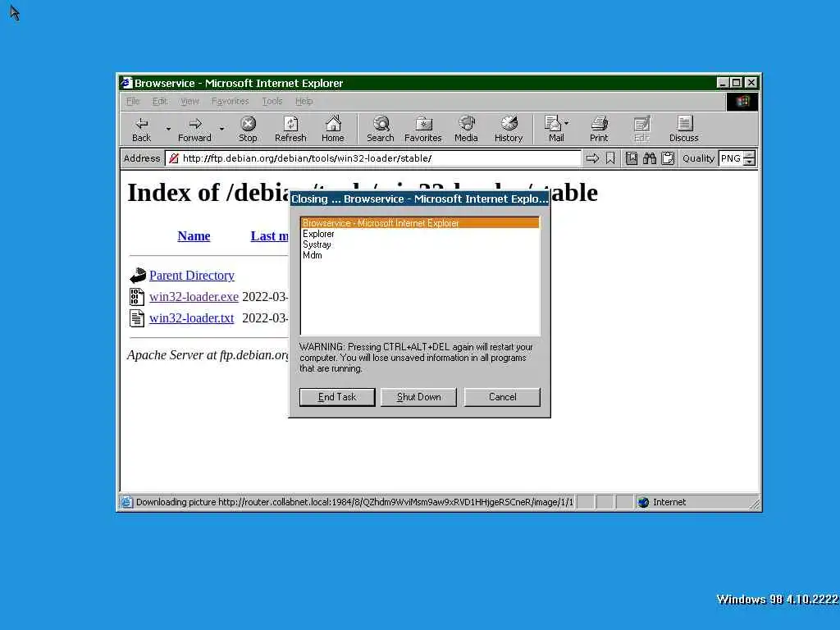The image size is (840, 630).
Task: Open the View menu
Action: tap(189, 101)
